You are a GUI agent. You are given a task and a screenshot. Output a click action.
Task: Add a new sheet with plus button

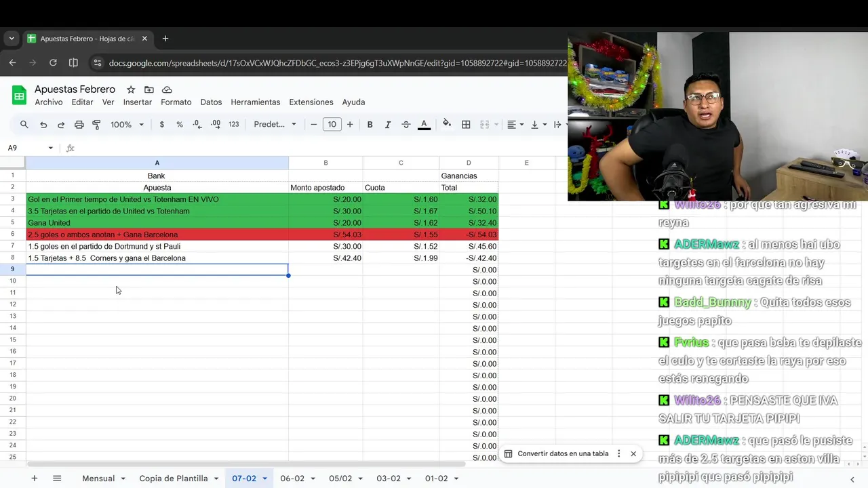pyautogui.click(x=34, y=479)
